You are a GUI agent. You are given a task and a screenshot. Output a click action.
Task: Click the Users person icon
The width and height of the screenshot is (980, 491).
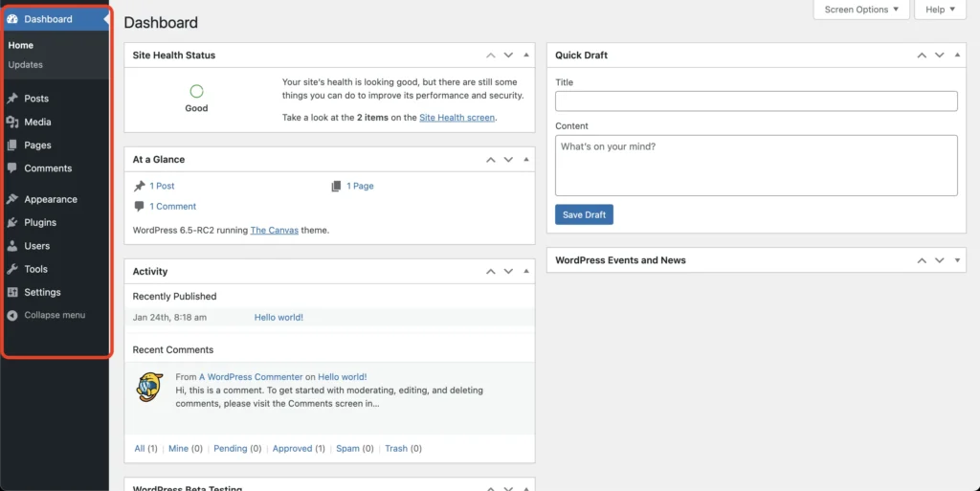tap(12, 246)
